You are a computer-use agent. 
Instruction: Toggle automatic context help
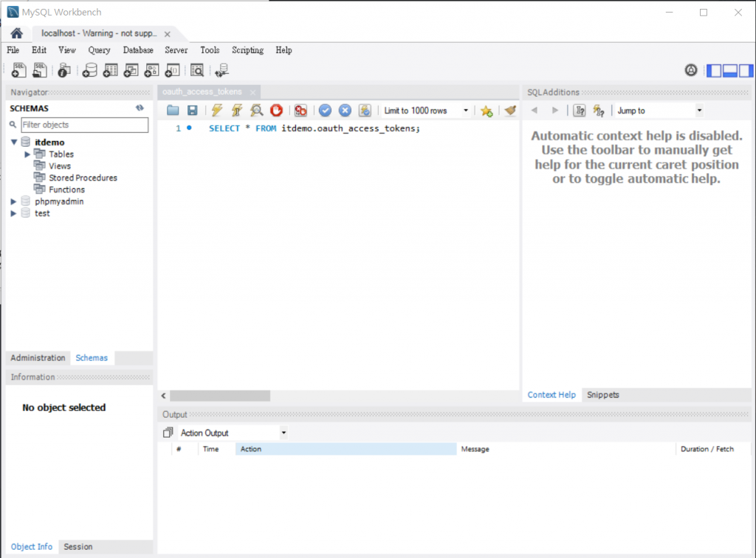click(x=599, y=111)
